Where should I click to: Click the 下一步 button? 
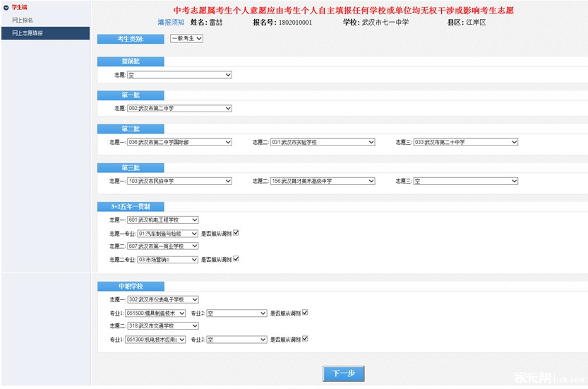[x=343, y=373]
